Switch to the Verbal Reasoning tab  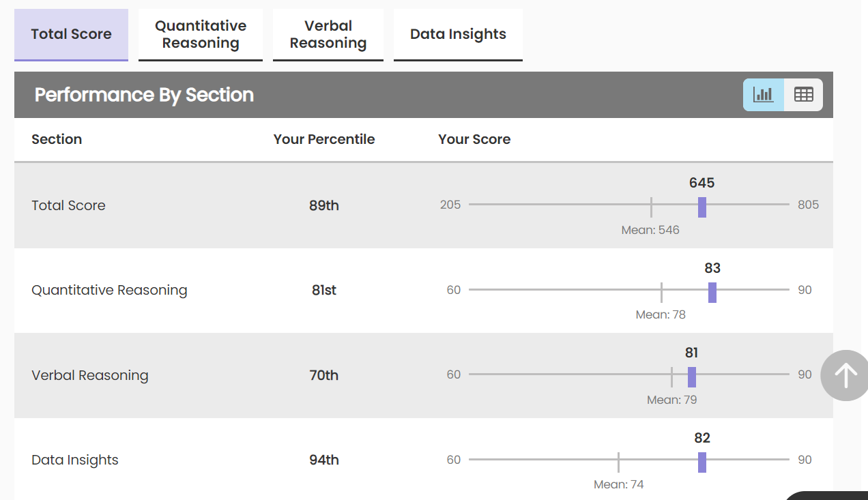pyautogui.click(x=328, y=35)
